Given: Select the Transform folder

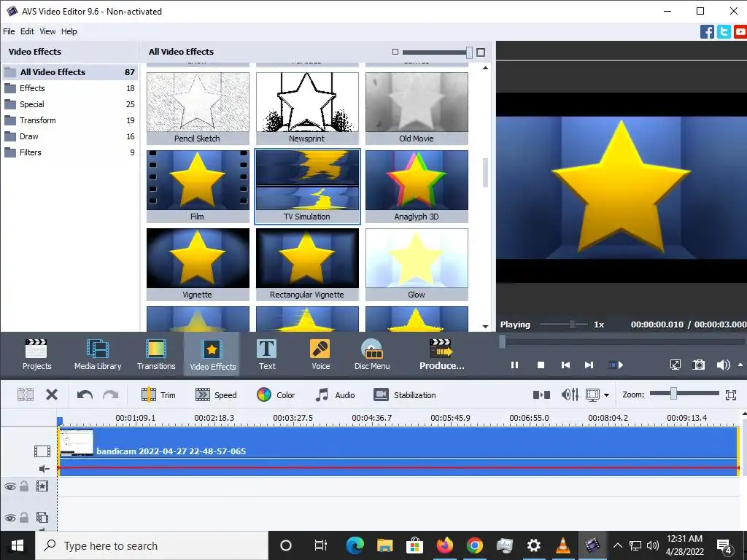Looking at the screenshot, I should (x=70, y=120).
